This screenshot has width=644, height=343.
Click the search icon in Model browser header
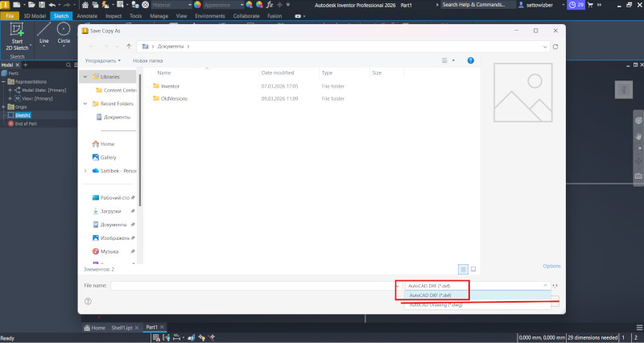pos(68,65)
